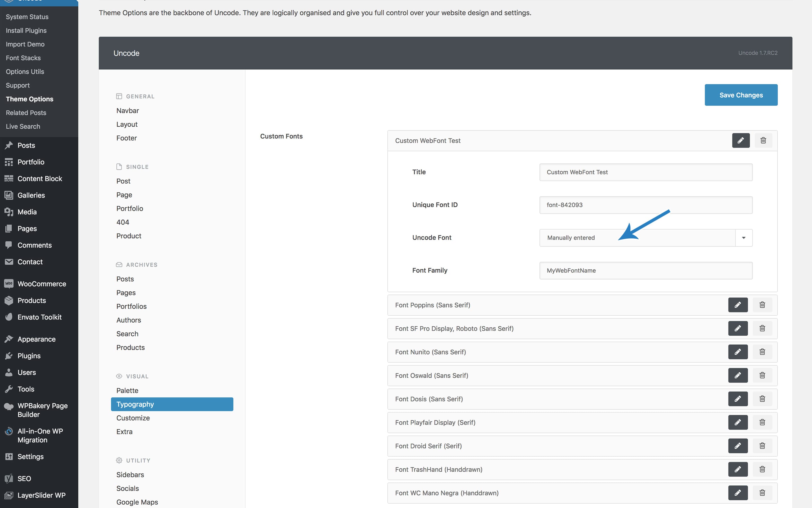Image resolution: width=812 pixels, height=508 pixels.
Task: Open WooCommerce in the admin menu
Action: click(x=42, y=284)
